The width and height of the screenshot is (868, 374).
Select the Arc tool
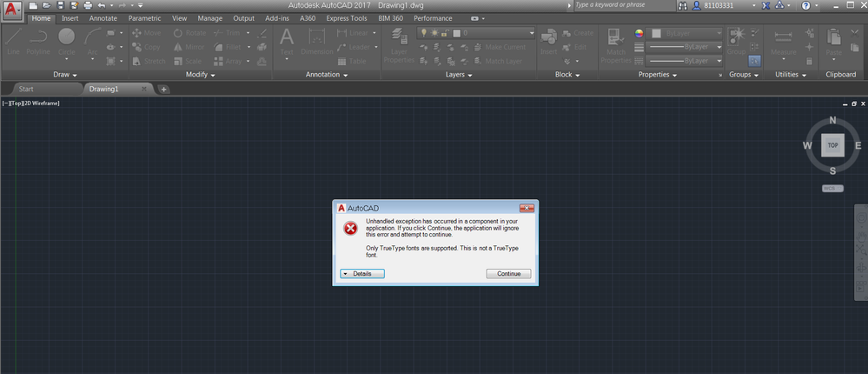[92, 42]
